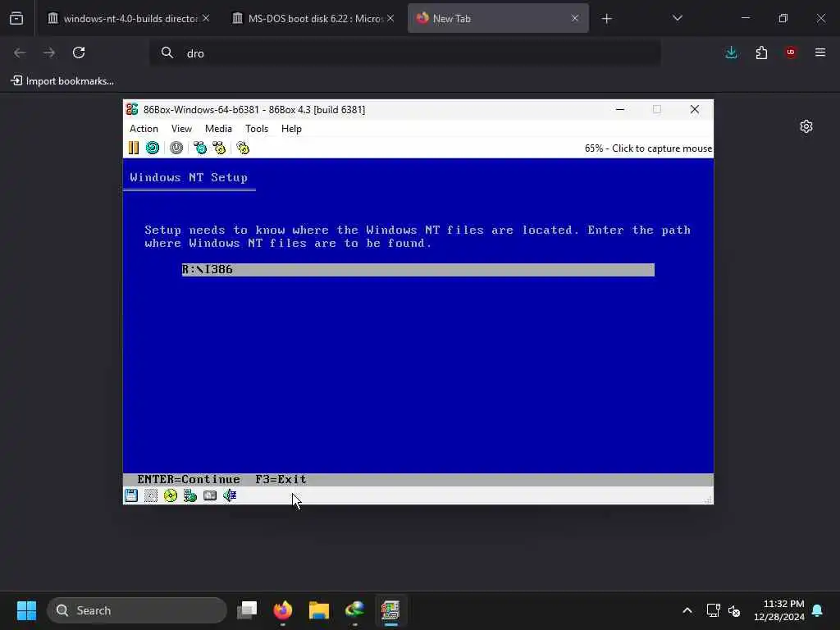Open the 86Box Action menu
Image resolution: width=840 pixels, height=630 pixels.
(x=144, y=129)
